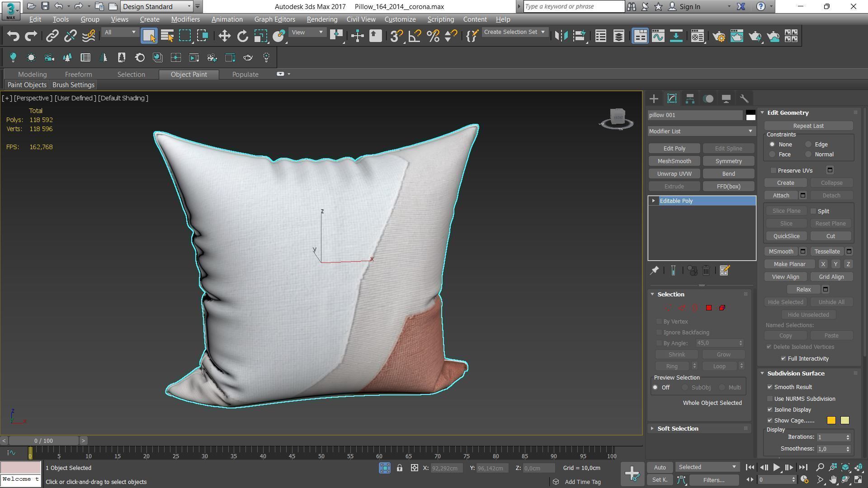Activate the Unlink Selection tool
The image size is (868, 488).
[70, 36]
